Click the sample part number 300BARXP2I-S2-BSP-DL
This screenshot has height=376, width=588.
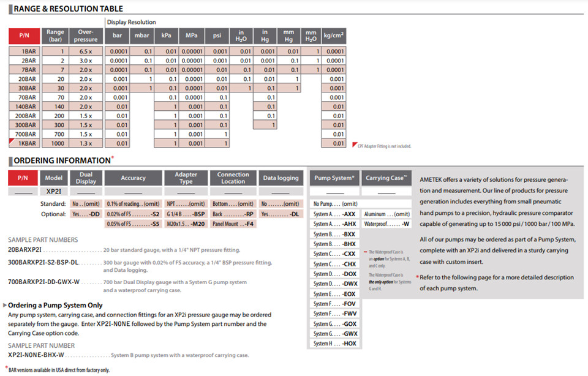click(x=43, y=263)
